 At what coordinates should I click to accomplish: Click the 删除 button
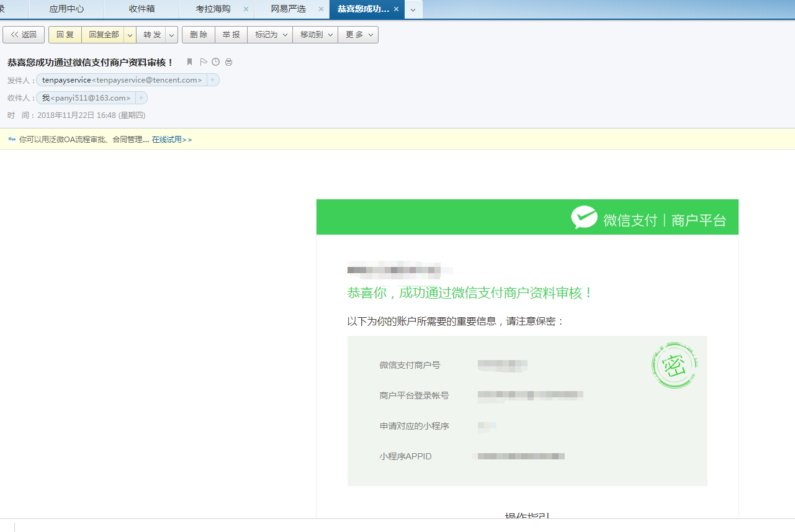pyautogui.click(x=199, y=35)
